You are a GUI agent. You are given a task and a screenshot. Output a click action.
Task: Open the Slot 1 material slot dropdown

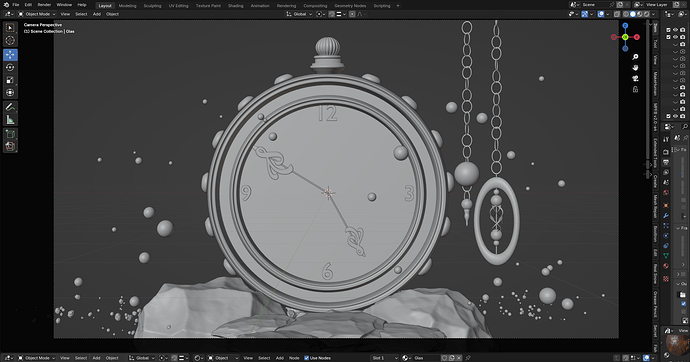click(x=385, y=358)
